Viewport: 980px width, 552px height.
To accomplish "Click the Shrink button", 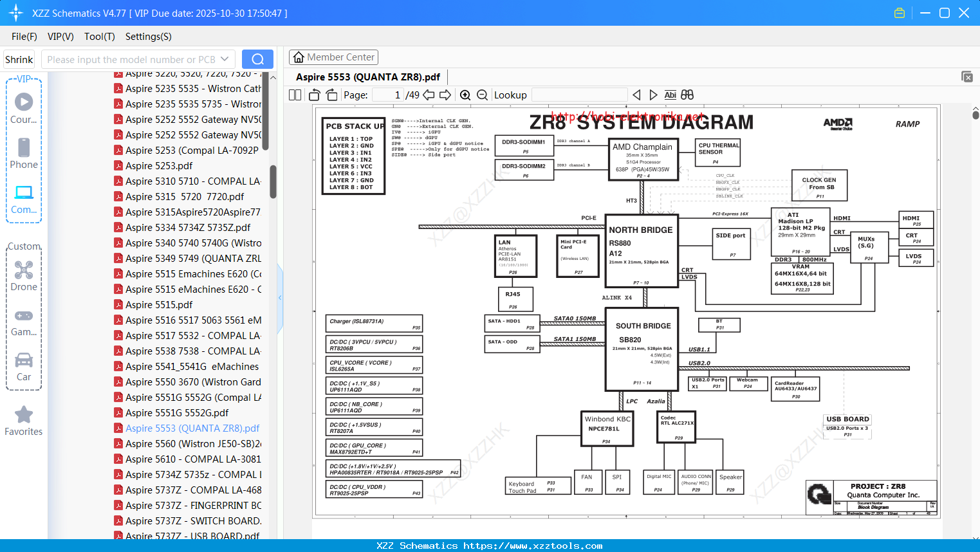I will click(x=19, y=59).
